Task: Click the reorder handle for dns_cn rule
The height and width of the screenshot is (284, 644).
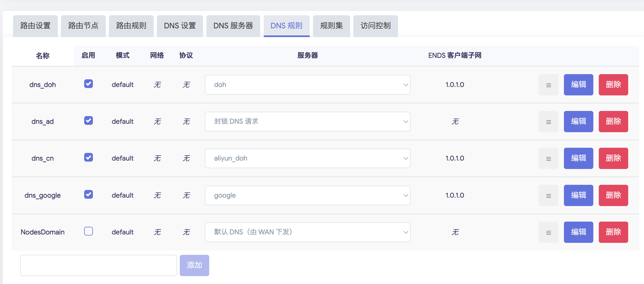Action: pyautogui.click(x=548, y=158)
